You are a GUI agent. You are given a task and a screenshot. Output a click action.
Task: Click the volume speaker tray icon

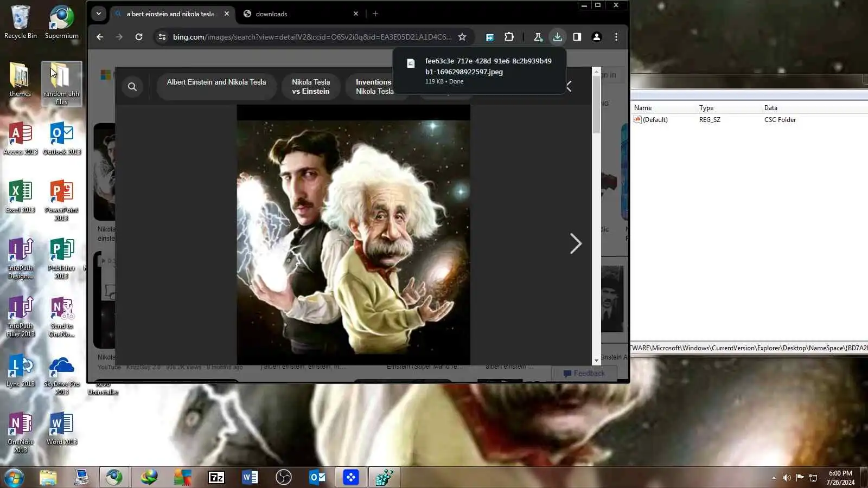coord(787,478)
